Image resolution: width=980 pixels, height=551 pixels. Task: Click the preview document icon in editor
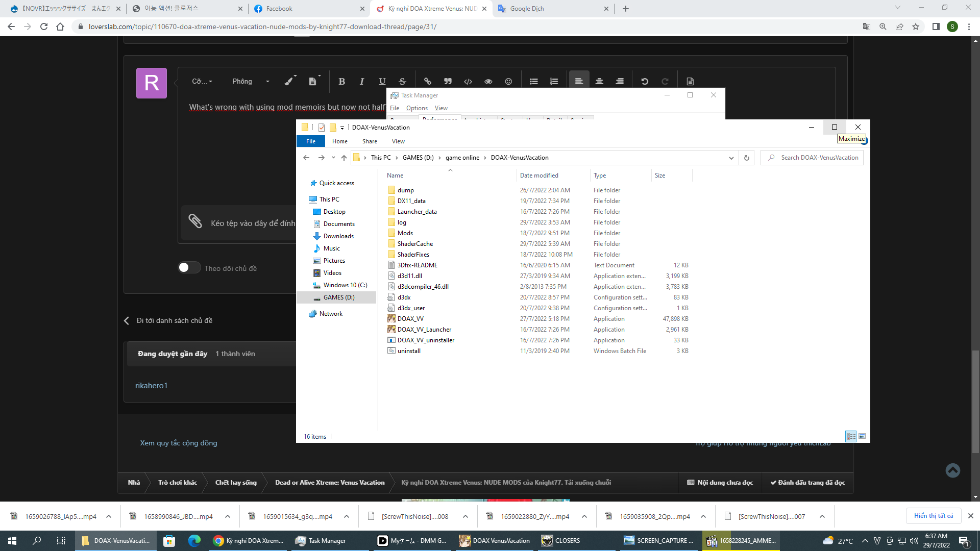click(x=690, y=81)
